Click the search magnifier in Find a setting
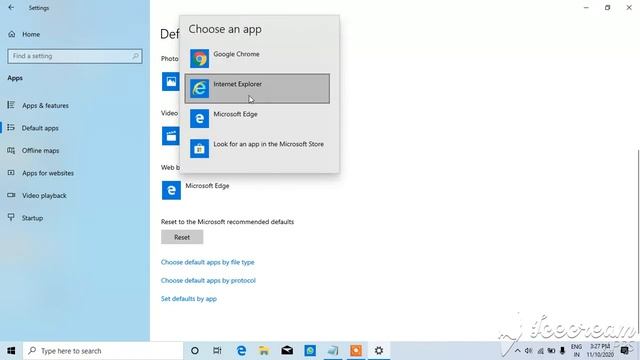Image resolution: width=640 pixels, height=360 pixels. (136, 56)
